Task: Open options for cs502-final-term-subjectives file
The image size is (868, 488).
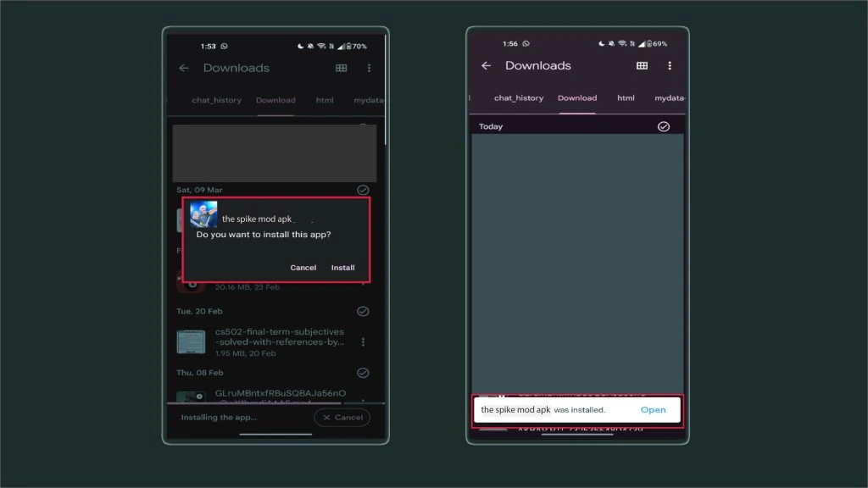Action: click(363, 341)
